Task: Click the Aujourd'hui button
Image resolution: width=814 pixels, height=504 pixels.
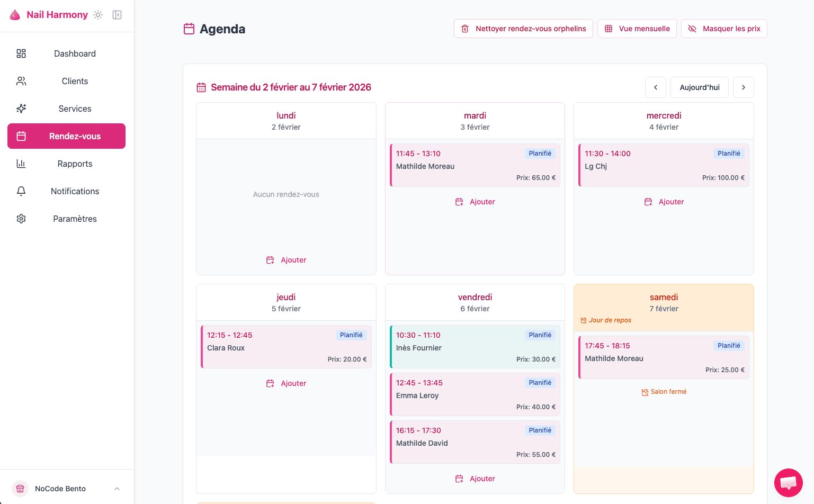Action: pos(699,87)
